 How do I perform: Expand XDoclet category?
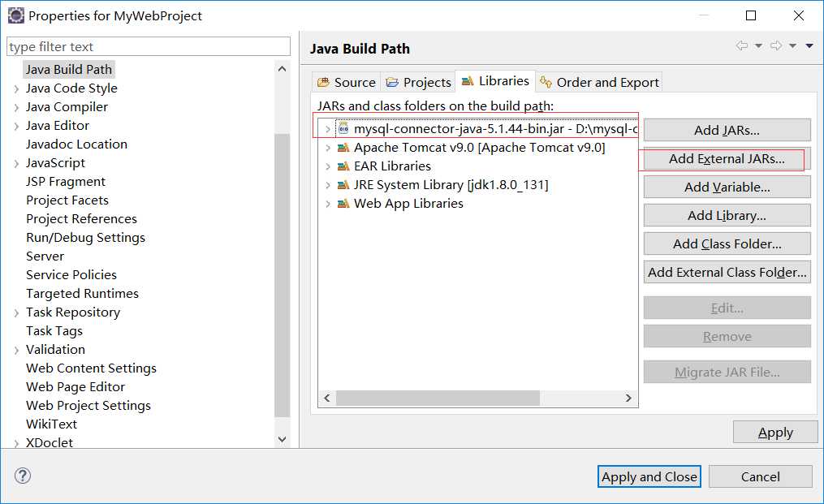pos(16,443)
